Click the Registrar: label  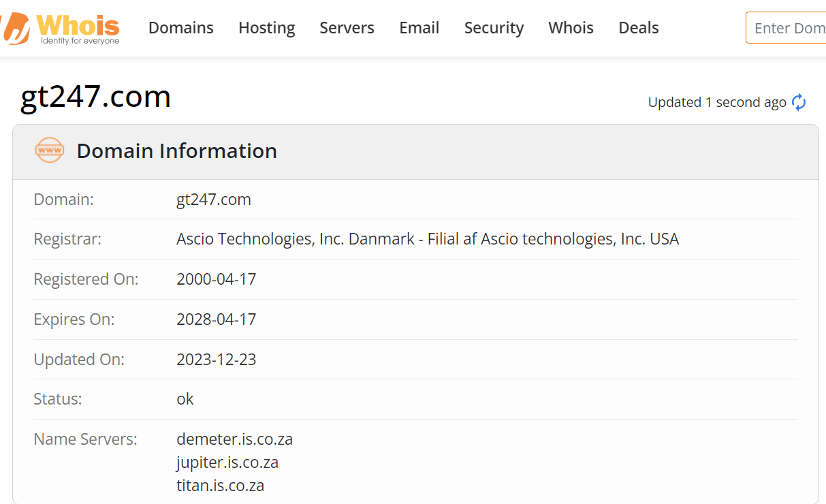point(67,239)
